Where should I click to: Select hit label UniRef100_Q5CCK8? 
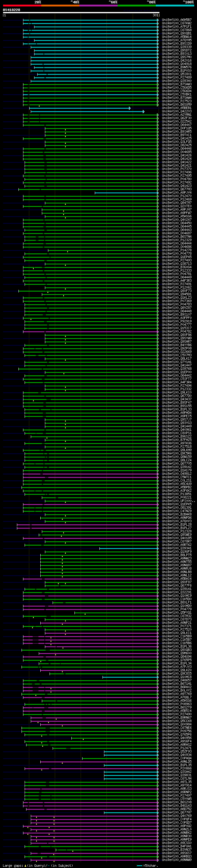177,721
